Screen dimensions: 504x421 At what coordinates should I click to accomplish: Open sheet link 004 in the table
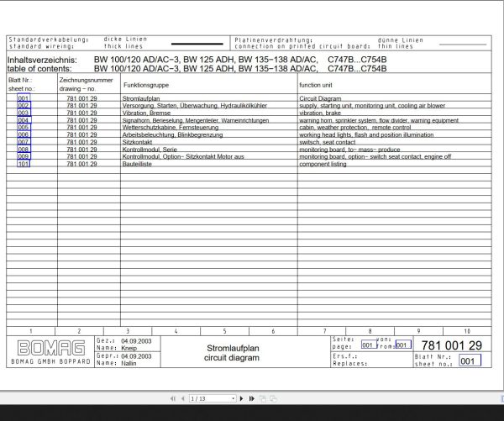pyautogui.click(x=24, y=120)
